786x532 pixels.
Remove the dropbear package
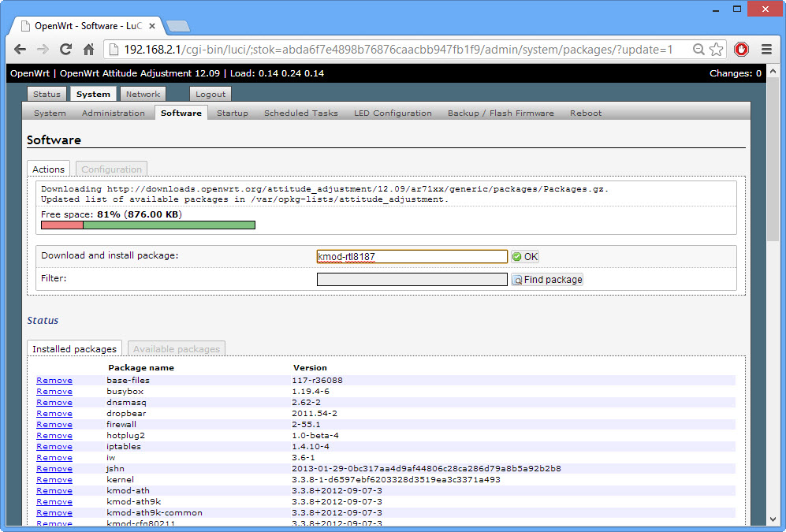click(54, 413)
